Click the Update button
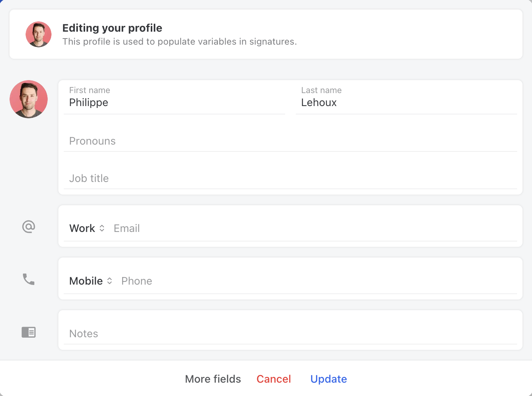Viewport: 532px width, 396px height. coord(328,379)
